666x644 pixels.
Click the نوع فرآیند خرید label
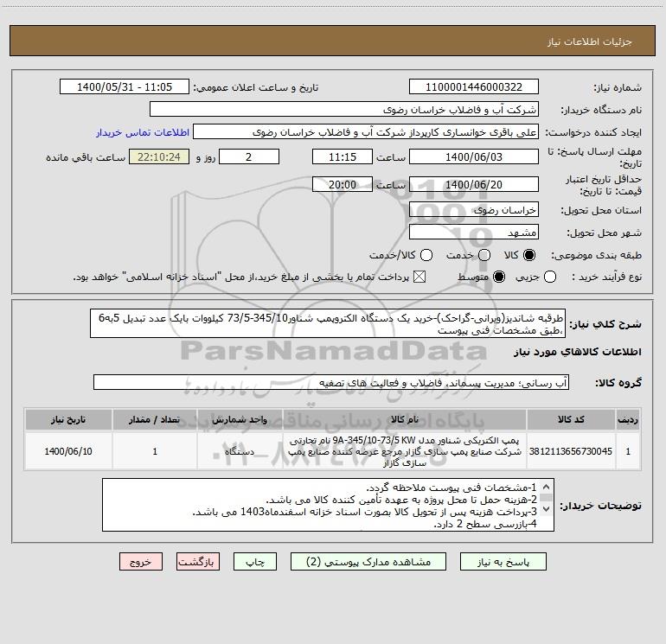606,277
